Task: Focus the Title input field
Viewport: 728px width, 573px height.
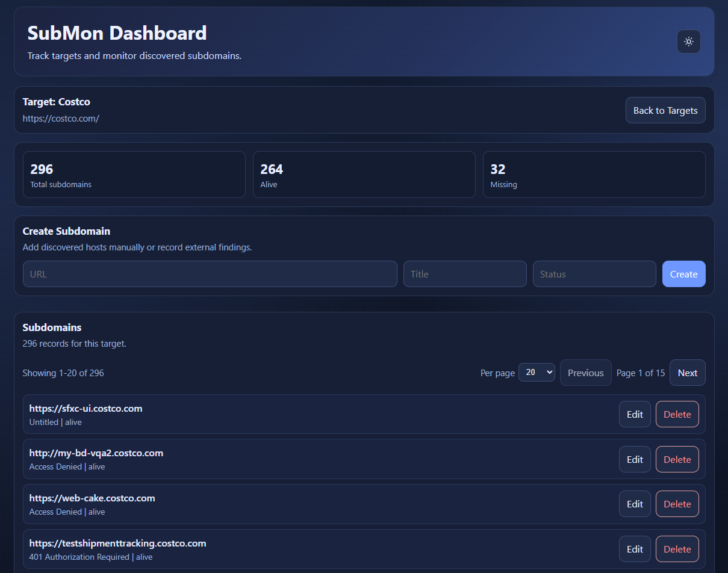Action: click(x=465, y=274)
